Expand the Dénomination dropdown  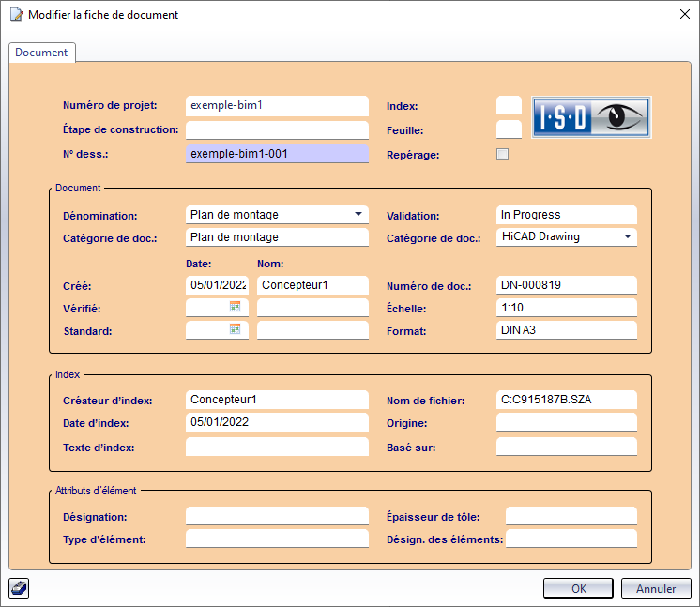coord(358,214)
